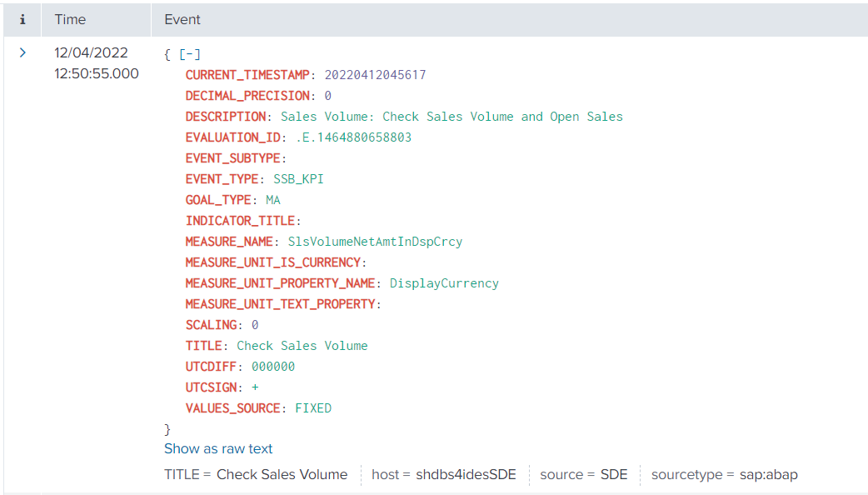Show the event as raw text

(218, 448)
